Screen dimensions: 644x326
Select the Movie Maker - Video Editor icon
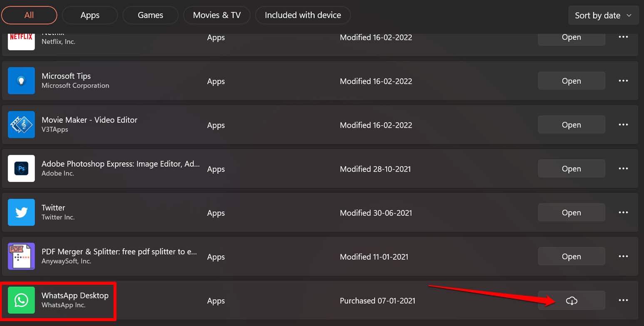pyautogui.click(x=21, y=124)
